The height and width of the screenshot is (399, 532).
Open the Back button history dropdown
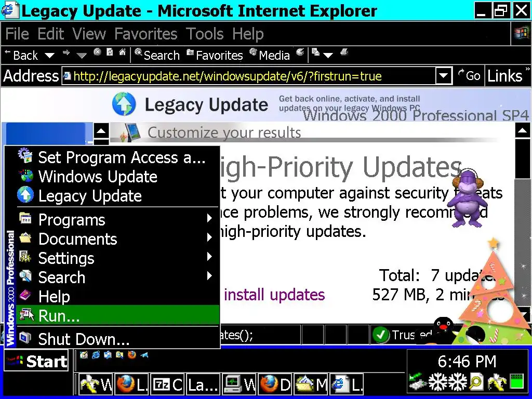49,55
